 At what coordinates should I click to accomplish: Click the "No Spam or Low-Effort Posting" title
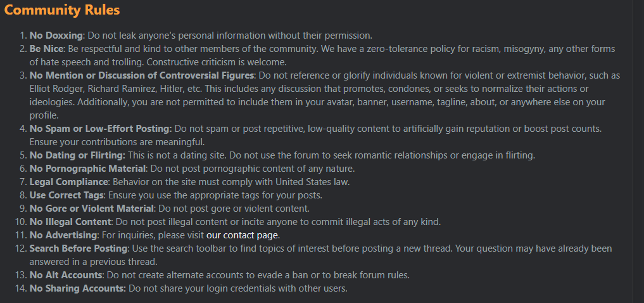click(x=101, y=129)
